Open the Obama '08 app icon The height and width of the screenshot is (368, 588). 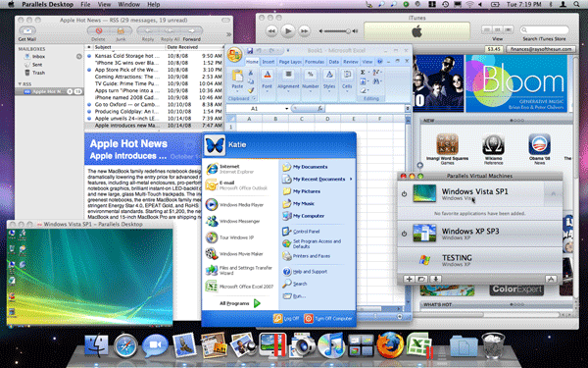pyautogui.click(x=539, y=145)
